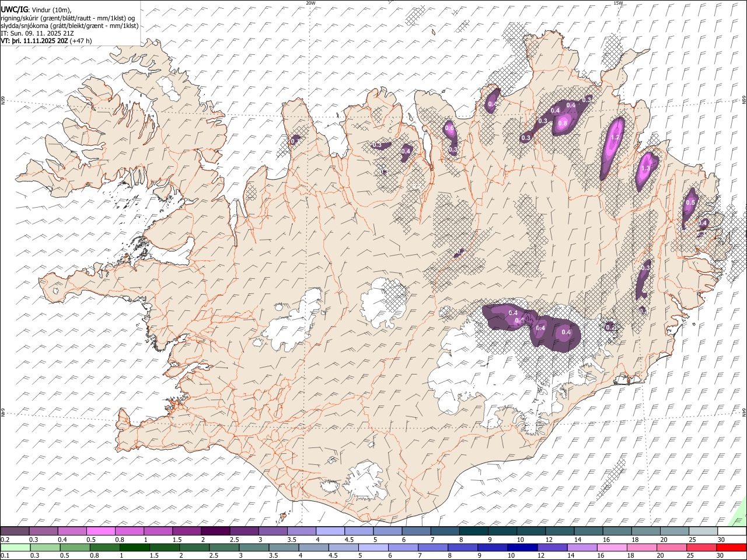
Task: Click the "64N" latitude label on the right edge
Action: click(744, 411)
